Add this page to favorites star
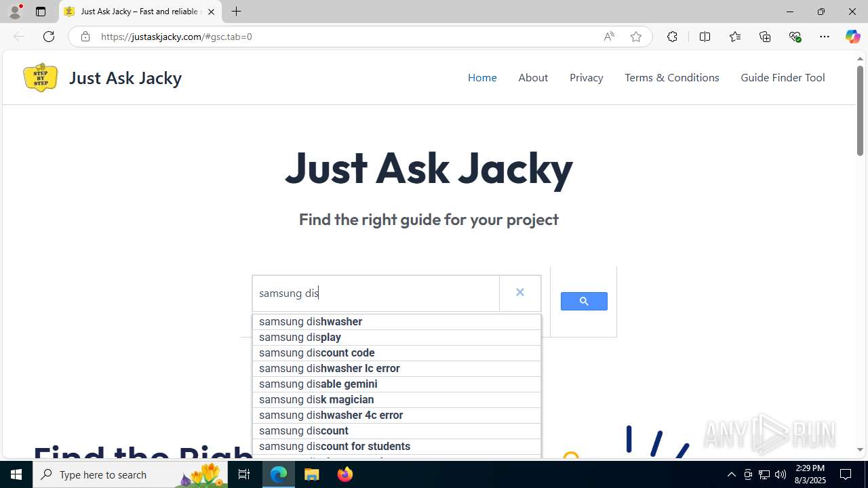Screen dimensions: 868x488 coord(636,37)
